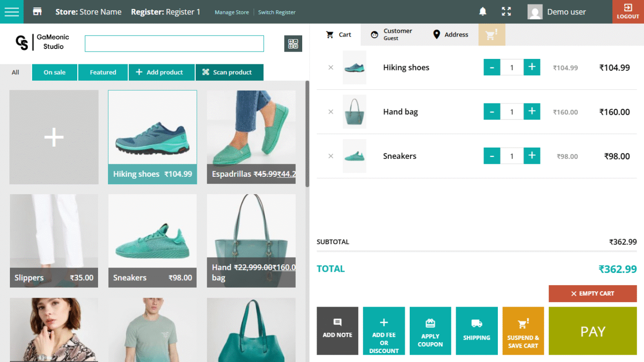Viewport: 644px width, 362px height.
Task: Switch to the Customer tab
Action: point(391,35)
